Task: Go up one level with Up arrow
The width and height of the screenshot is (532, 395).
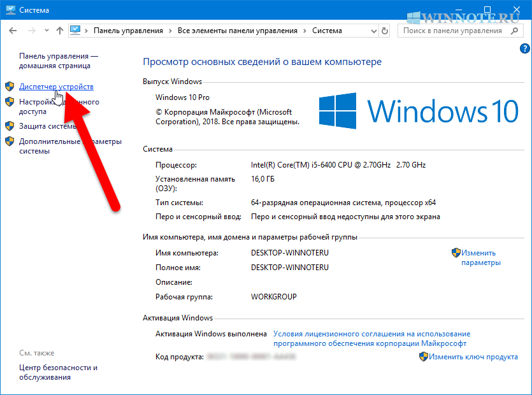Action: tap(60, 31)
